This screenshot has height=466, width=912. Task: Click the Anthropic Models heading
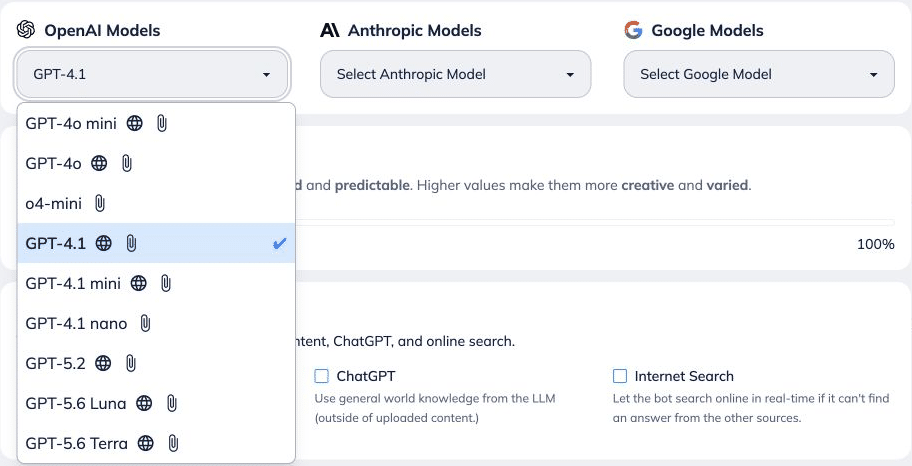pos(415,30)
